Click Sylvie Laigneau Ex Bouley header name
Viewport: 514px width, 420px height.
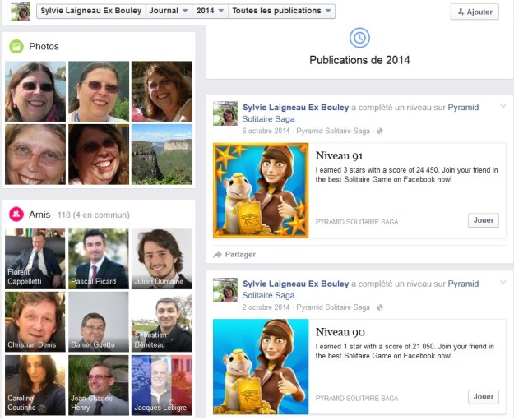click(x=90, y=11)
